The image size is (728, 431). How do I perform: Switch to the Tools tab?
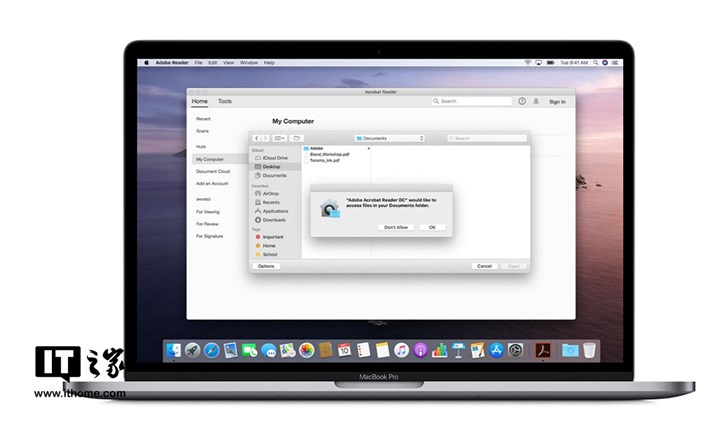coord(225,101)
